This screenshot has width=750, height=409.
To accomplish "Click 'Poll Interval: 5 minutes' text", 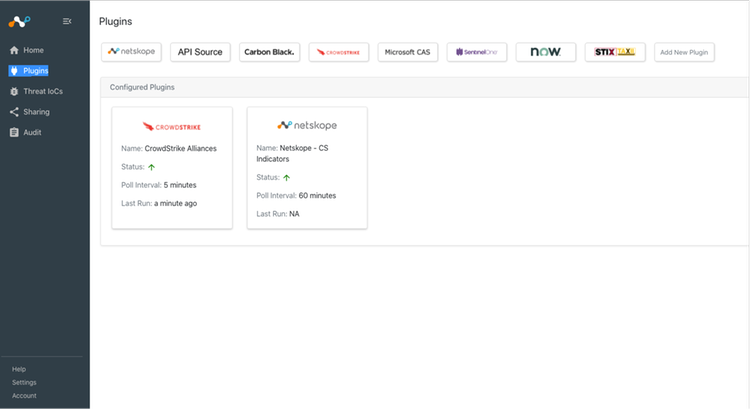I will click(159, 185).
